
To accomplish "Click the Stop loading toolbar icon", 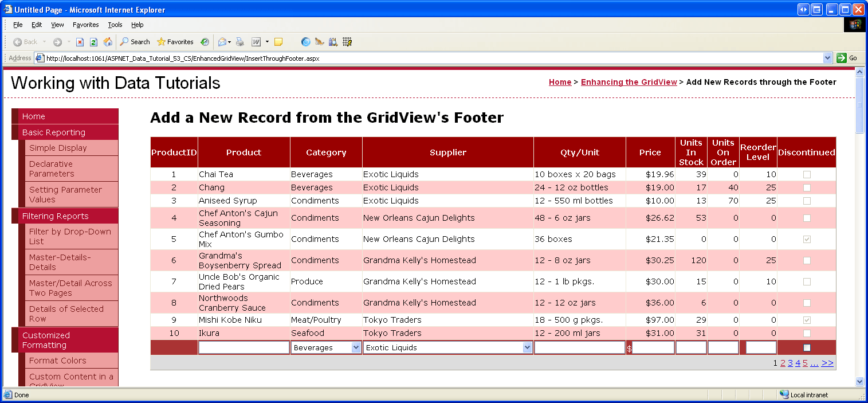I will click(80, 42).
